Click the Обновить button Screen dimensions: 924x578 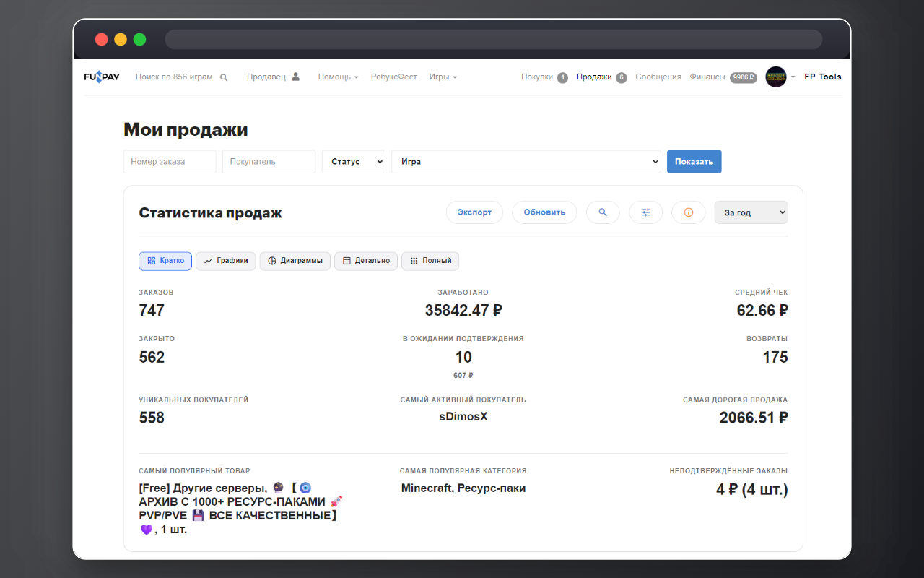pos(544,212)
